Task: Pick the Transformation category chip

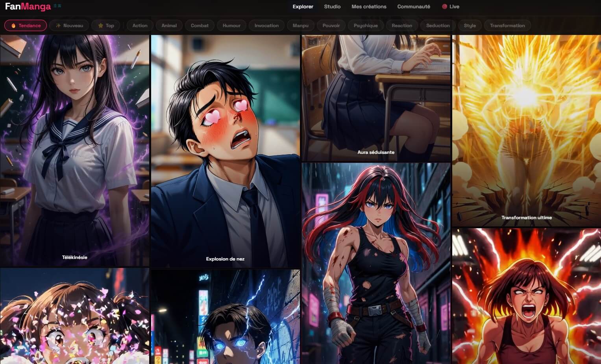Action: click(x=507, y=26)
